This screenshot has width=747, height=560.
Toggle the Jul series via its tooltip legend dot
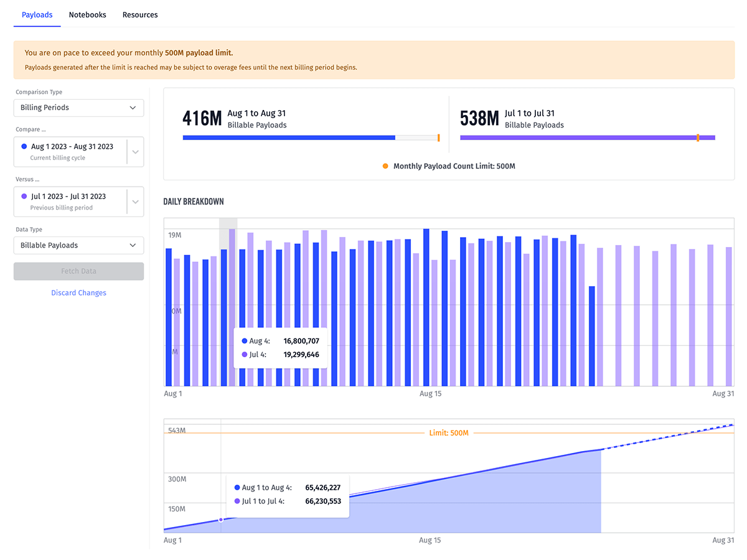245,353
